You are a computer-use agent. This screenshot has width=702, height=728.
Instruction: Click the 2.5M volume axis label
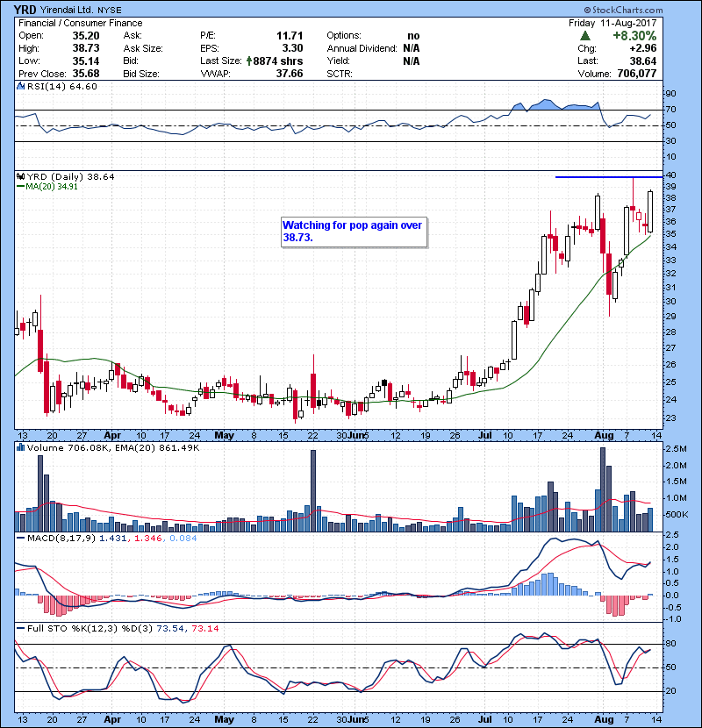coord(676,449)
